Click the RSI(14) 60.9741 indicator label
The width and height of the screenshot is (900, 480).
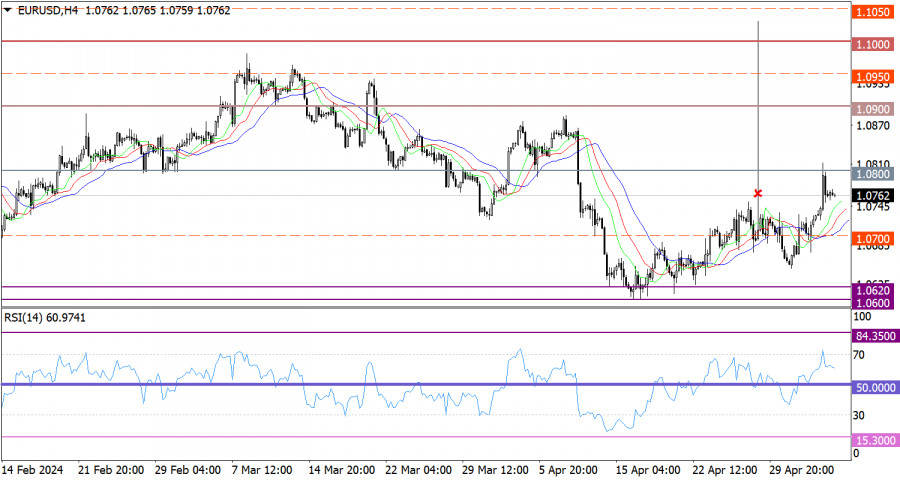click(x=45, y=318)
